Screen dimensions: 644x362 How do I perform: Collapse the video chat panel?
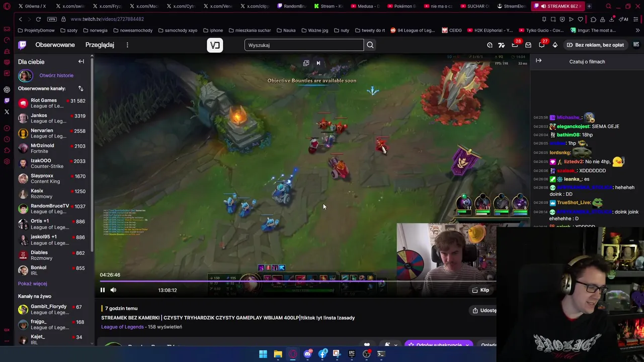coord(538,61)
